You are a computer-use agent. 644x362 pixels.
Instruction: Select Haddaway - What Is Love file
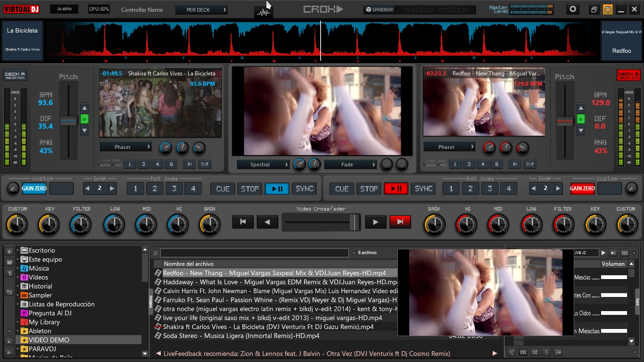click(x=280, y=282)
